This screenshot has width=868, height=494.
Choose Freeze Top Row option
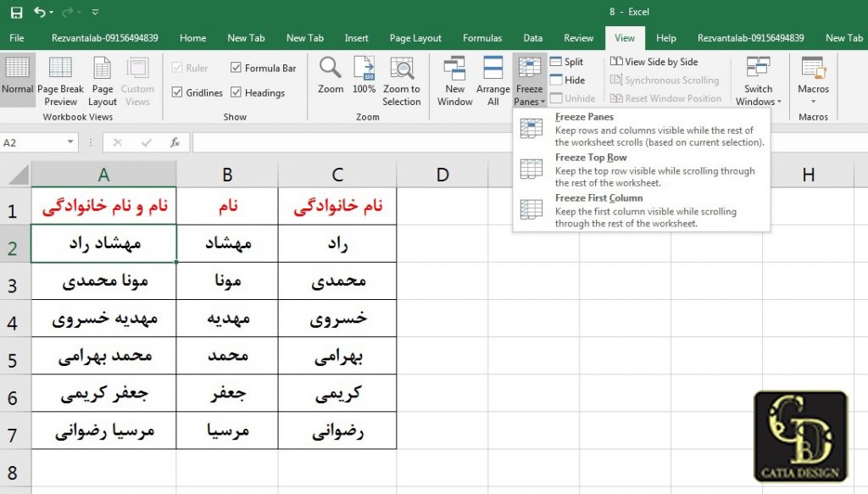coord(642,169)
